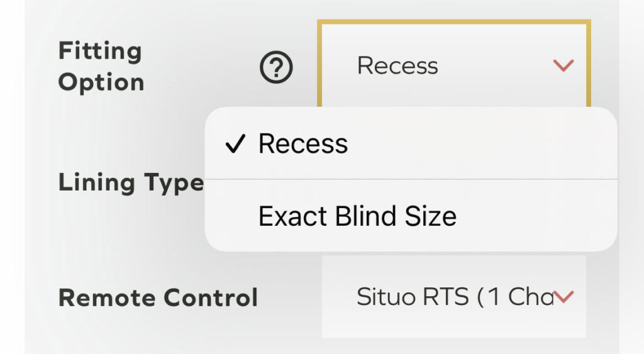This screenshot has width=644, height=354.
Task: Click the truncated "Situo RTS (1 Cha" text
Action: pos(454,297)
